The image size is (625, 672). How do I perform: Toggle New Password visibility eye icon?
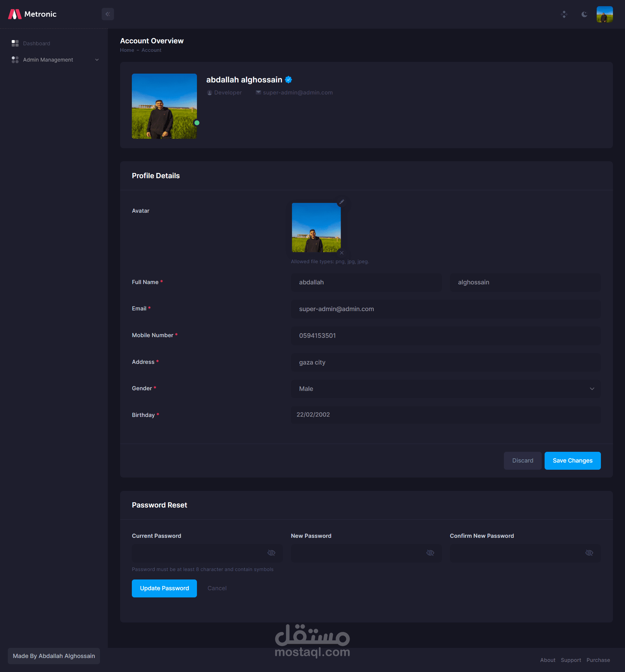tap(430, 553)
